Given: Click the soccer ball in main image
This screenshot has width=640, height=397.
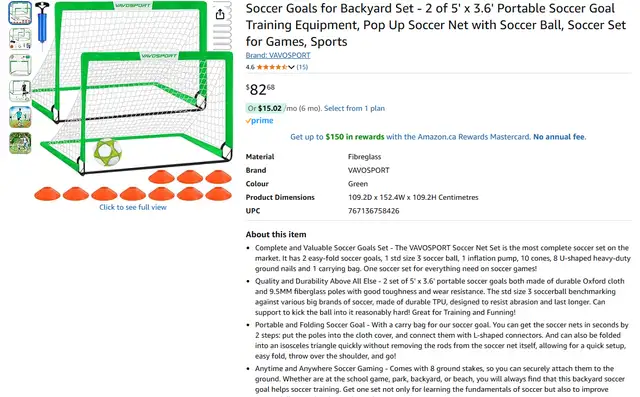Looking at the screenshot, I should [x=107, y=153].
